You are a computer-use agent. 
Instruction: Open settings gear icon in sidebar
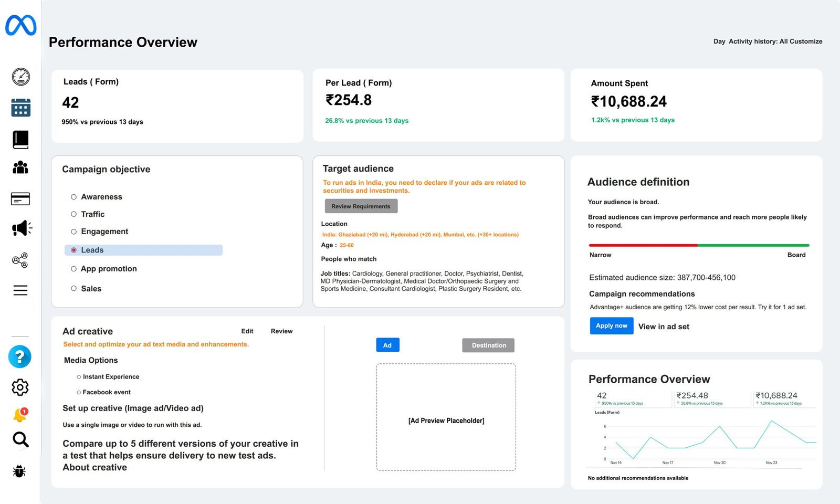click(20, 387)
